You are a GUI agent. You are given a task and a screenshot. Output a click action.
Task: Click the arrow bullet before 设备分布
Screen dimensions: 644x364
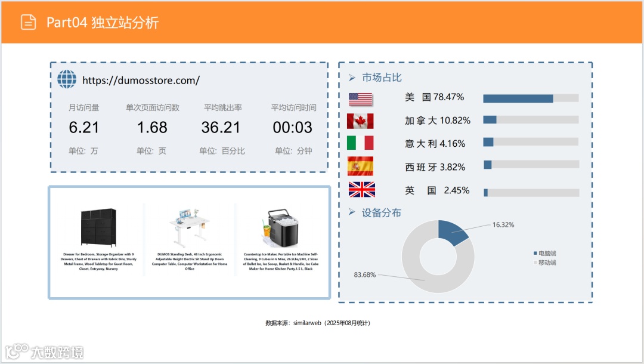pos(352,212)
